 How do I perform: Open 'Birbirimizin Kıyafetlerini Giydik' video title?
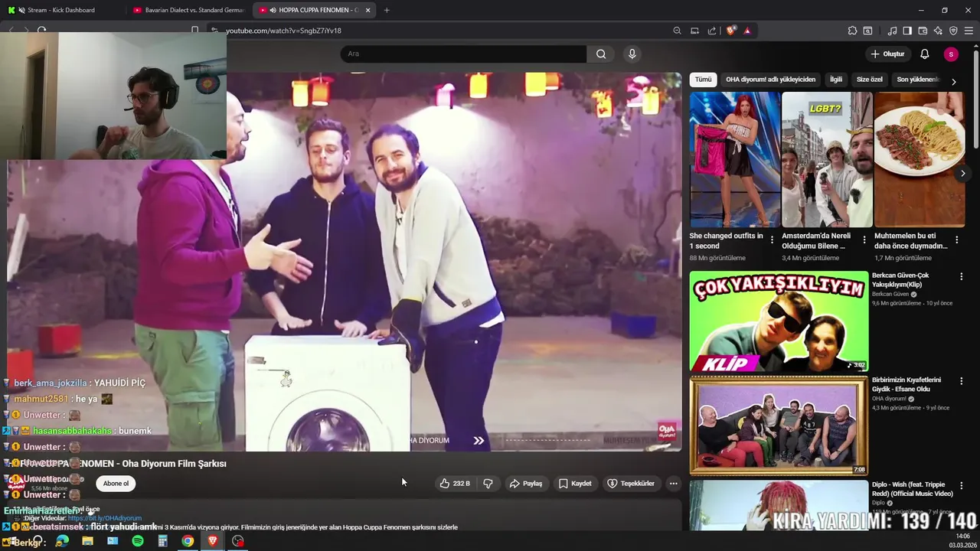(x=906, y=384)
